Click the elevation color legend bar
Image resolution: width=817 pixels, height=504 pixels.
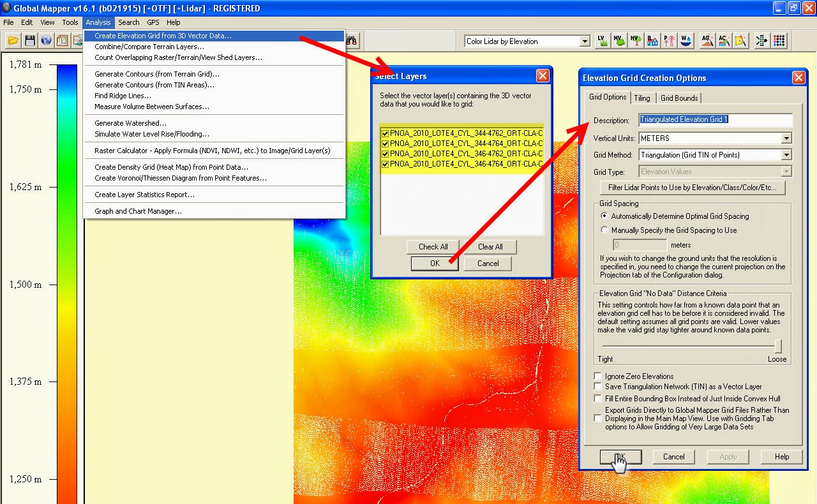pyautogui.click(x=66, y=284)
